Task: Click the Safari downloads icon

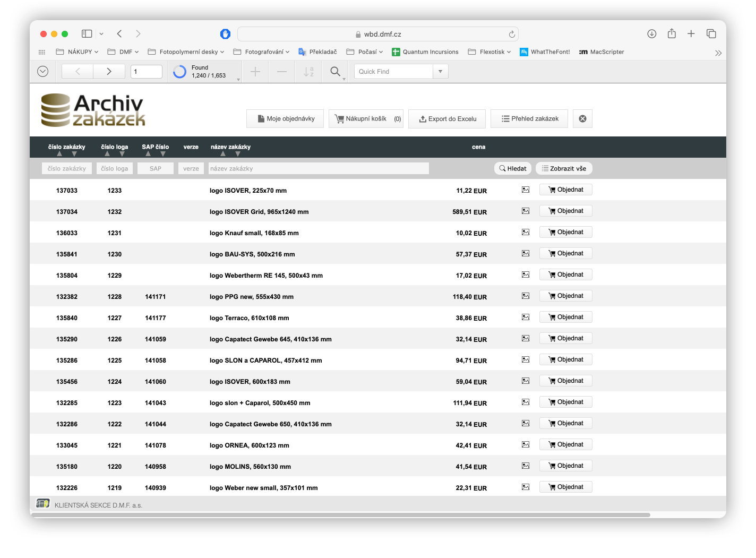Action: 652,34
